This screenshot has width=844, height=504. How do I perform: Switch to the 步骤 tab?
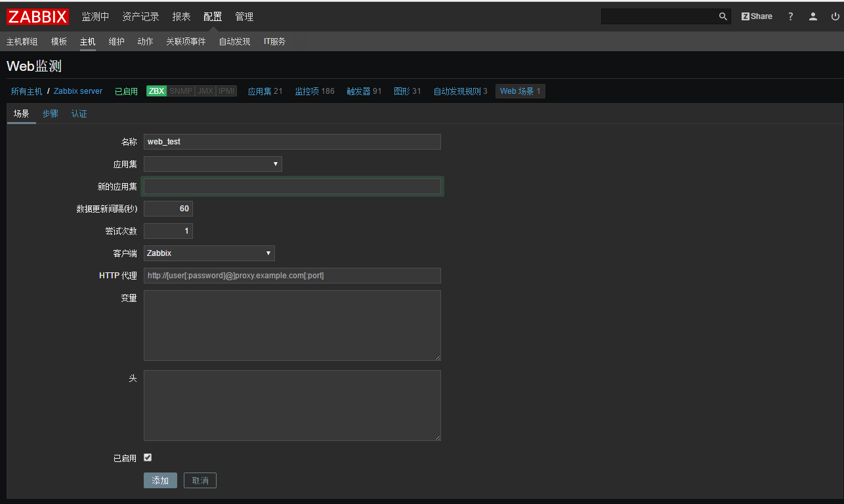coord(51,114)
